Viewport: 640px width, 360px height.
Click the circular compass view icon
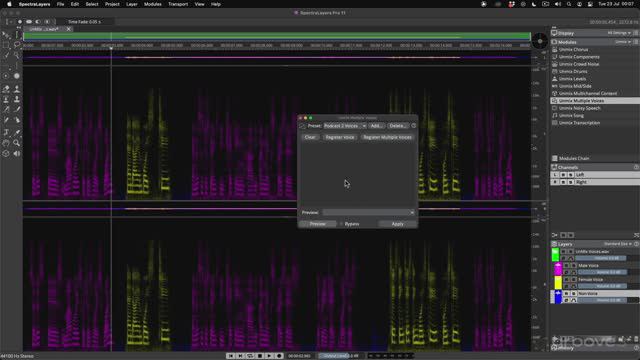540,41
